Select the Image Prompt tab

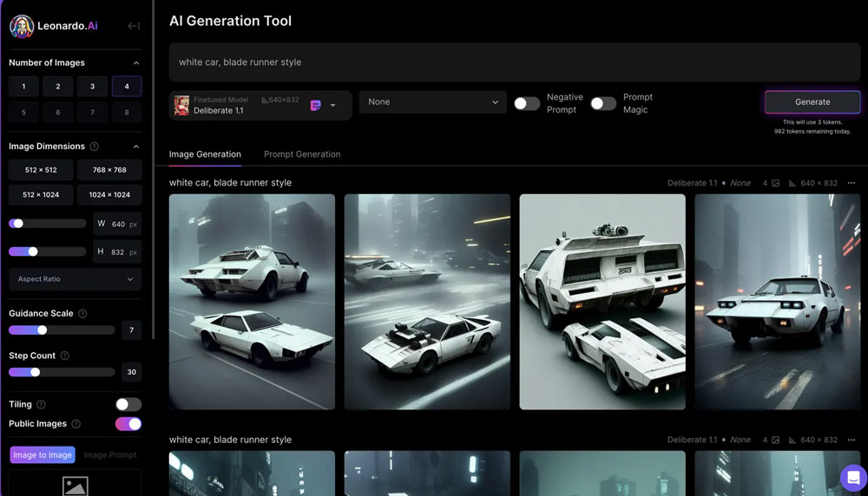[110, 454]
